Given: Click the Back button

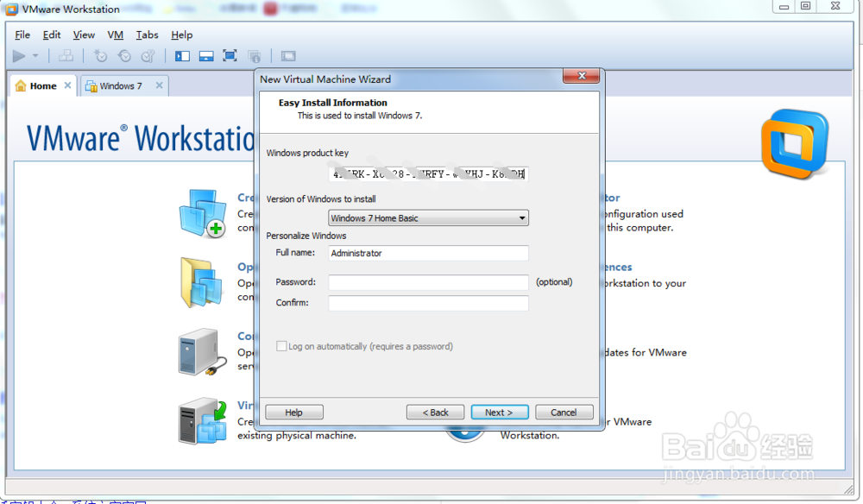Looking at the screenshot, I should point(435,412).
